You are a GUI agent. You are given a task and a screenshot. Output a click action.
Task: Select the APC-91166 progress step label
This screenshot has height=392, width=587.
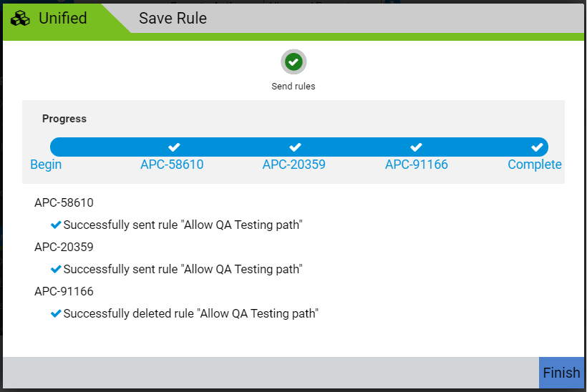click(x=416, y=165)
